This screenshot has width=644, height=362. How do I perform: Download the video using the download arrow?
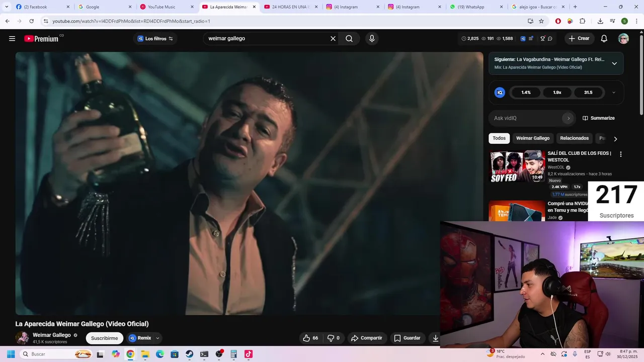point(436,338)
